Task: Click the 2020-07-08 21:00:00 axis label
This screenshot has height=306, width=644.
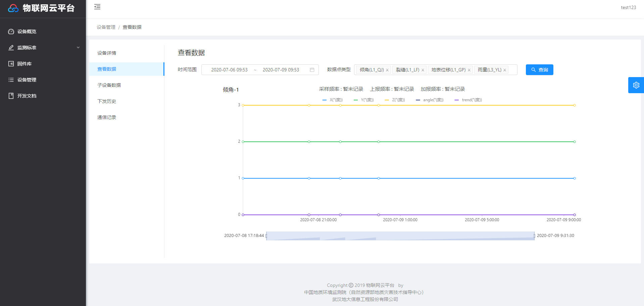Action: [318, 220]
